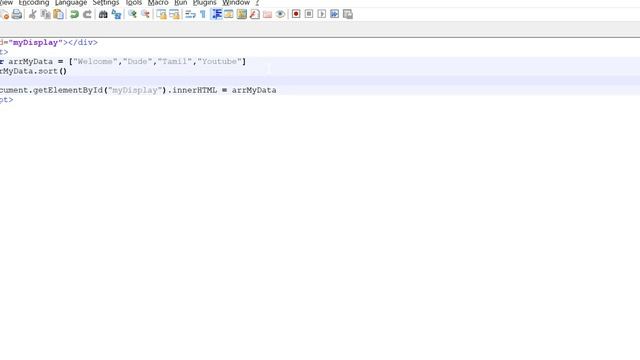
Task: Click the "Welcome" string in the array
Action: [95, 62]
